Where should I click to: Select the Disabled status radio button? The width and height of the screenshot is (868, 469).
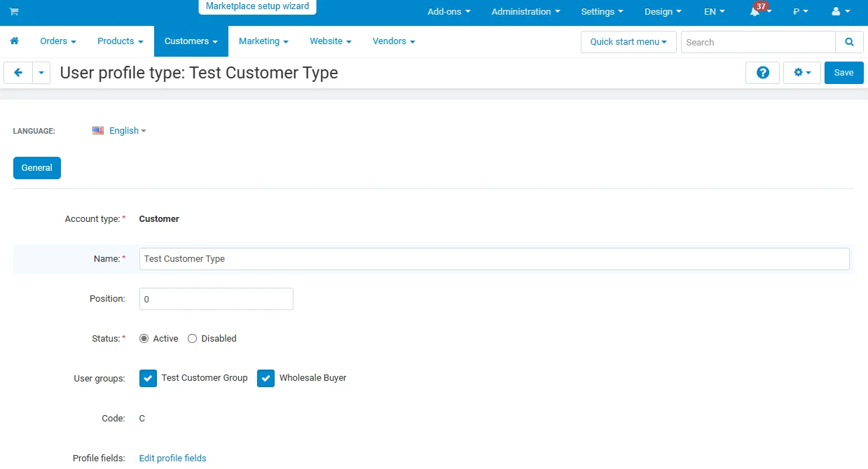(193, 339)
